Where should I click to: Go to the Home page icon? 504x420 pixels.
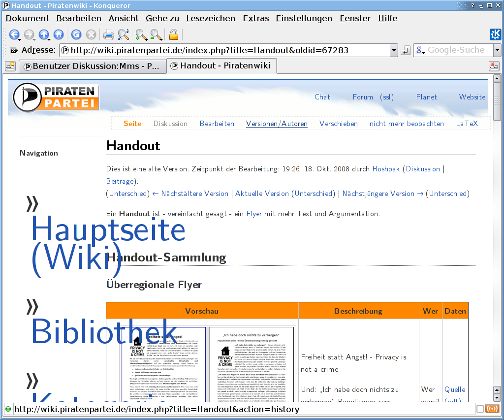(x=59, y=34)
